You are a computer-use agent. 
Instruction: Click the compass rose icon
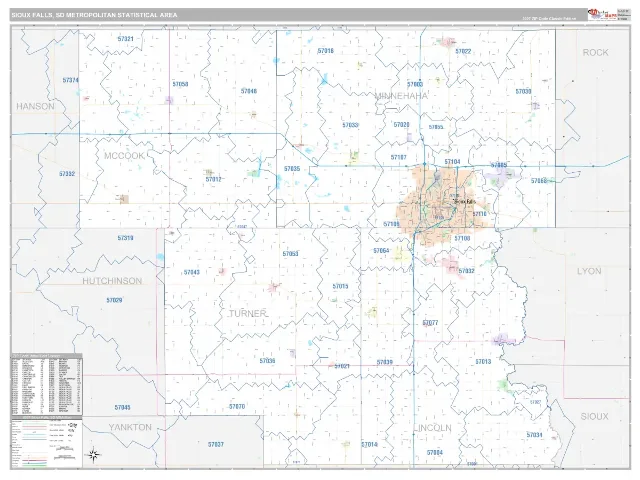[93, 454]
